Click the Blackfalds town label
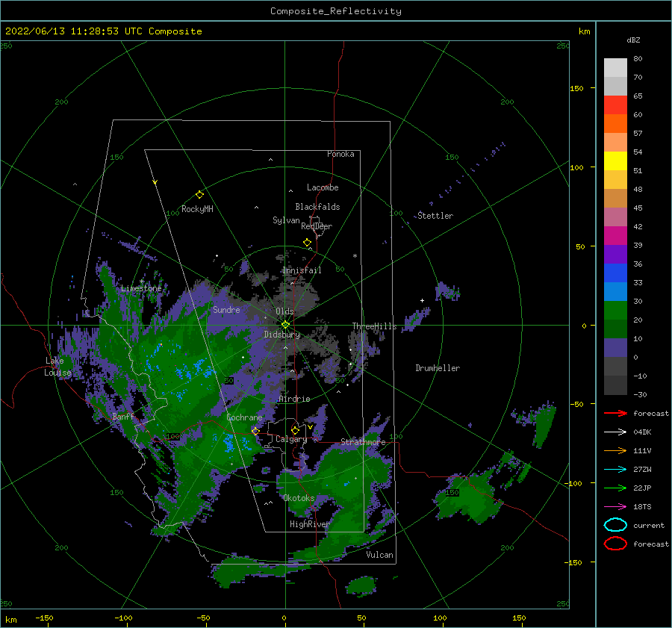The width and height of the screenshot is (672, 628). click(317, 207)
